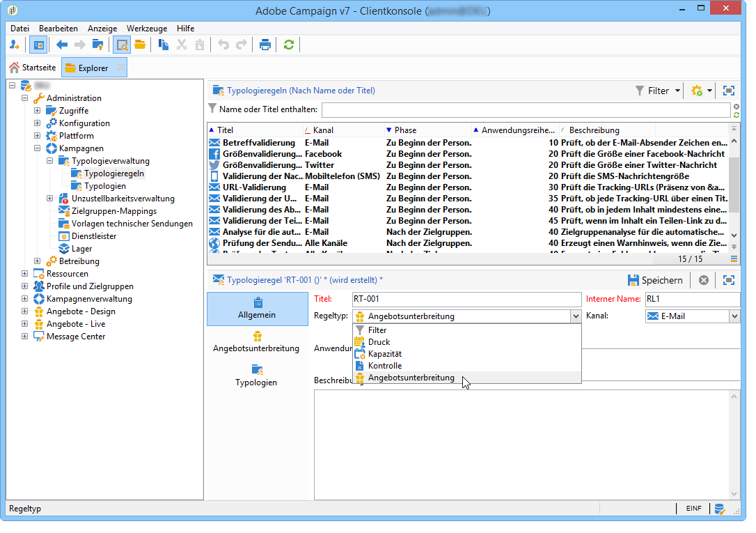Click the user logon icon in toolbar
Image resolution: width=756 pixels, height=533 pixels.
click(x=15, y=45)
